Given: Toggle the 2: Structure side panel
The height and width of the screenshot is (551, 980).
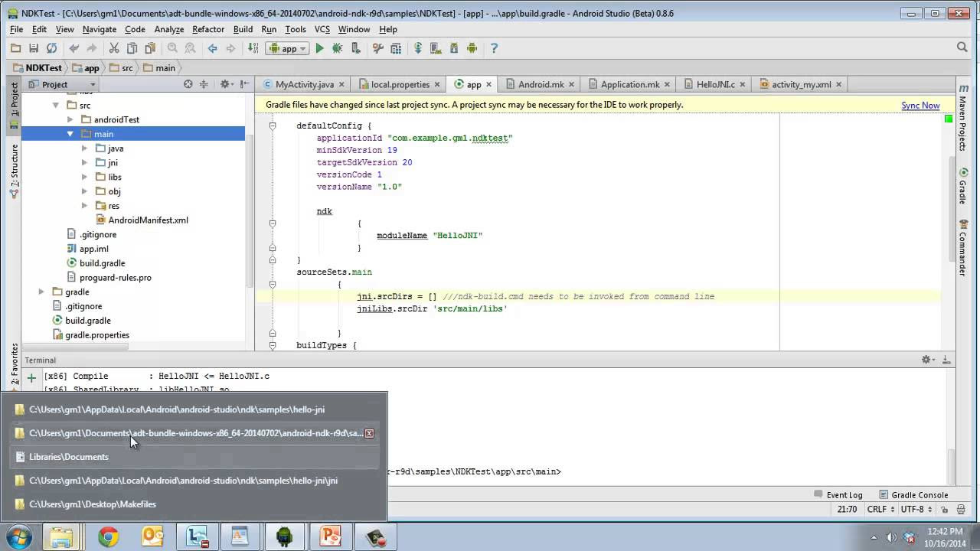Looking at the screenshot, I should (x=14, y=172).
